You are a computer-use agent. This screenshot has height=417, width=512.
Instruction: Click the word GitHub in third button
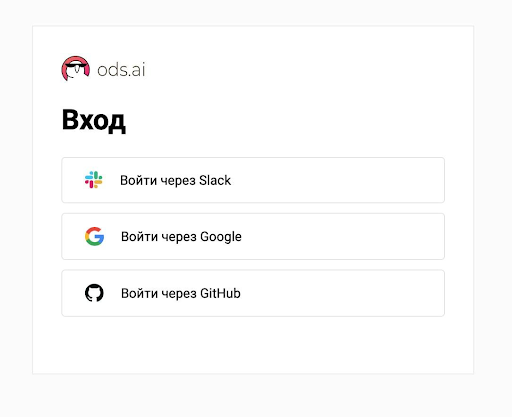(220, 293)
